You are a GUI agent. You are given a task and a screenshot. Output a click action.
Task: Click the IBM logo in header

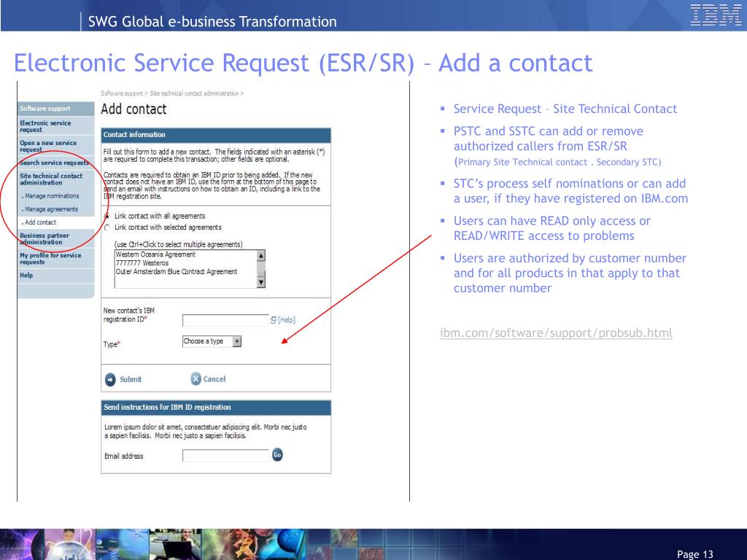pos(716,15)
